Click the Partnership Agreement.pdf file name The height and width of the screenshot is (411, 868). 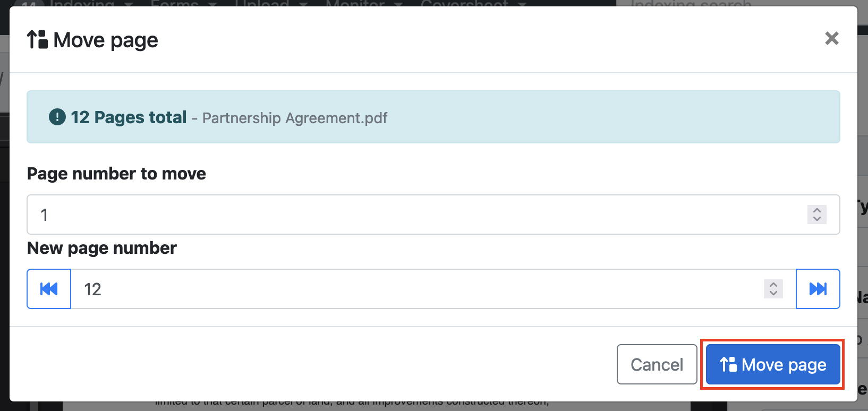click(295, 118)
